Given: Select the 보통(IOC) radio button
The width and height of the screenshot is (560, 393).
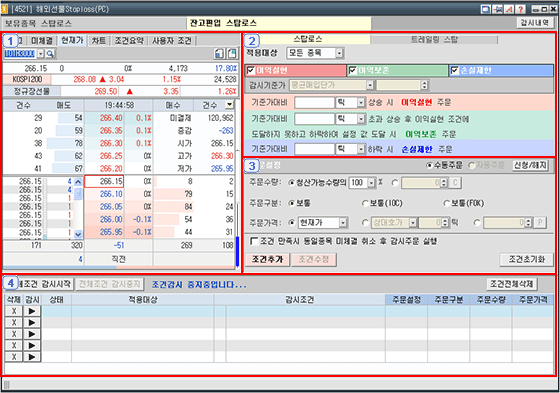Looking at the screenshot, I should pos(365,203).
